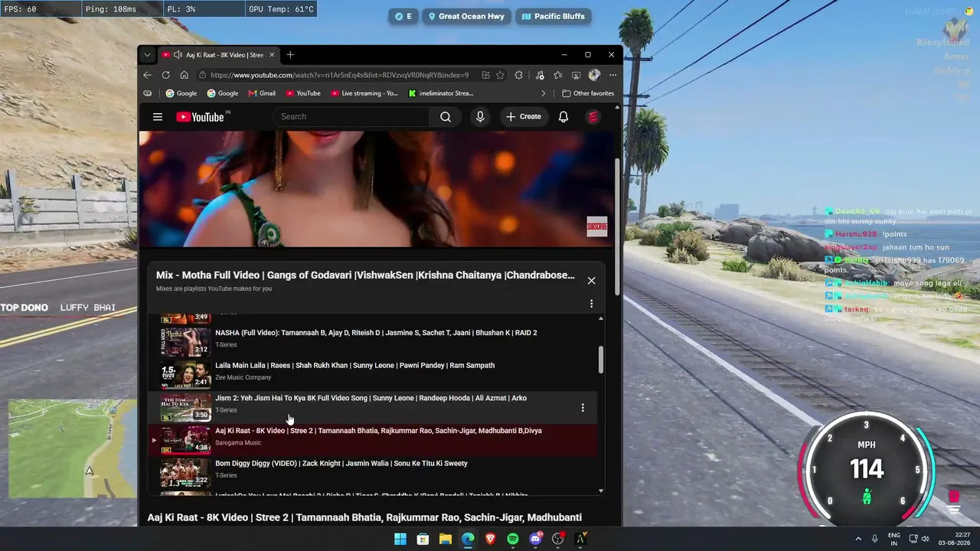The height and width of the screenshot is (551, 980).
Task: Open the Edge extensions menu
Action: click(519, 75)
